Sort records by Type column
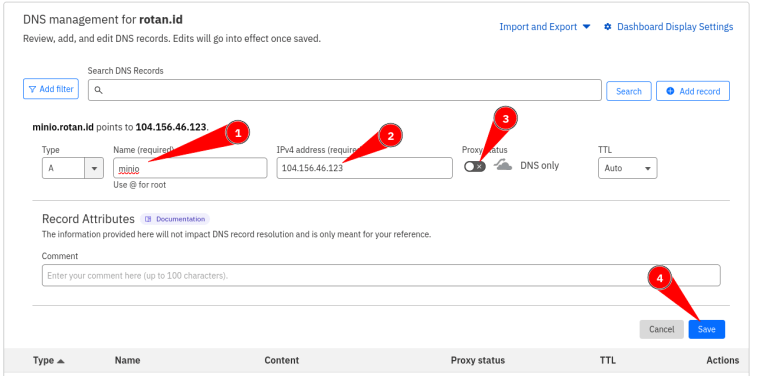760x376 pixels. pos(48,360)
